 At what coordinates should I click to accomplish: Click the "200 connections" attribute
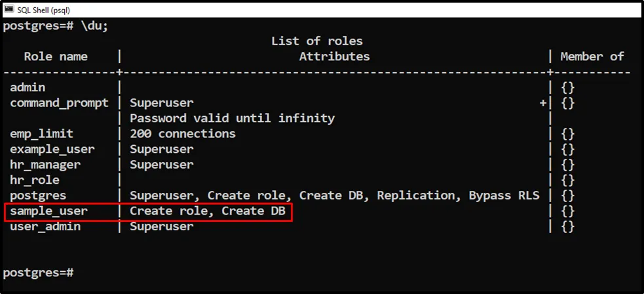182,134
